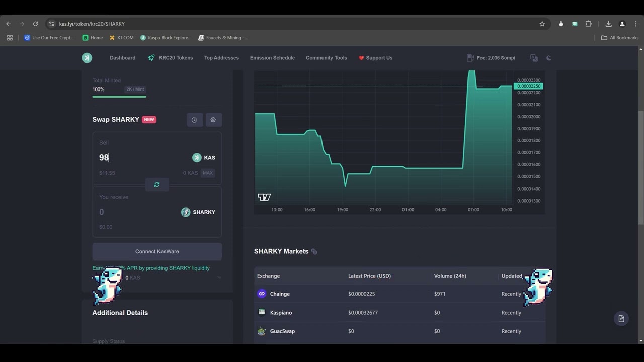This screenshot has height=362, width=644.
Task: Open the All Bookmarks folder
Action: (x=620, y=38)
